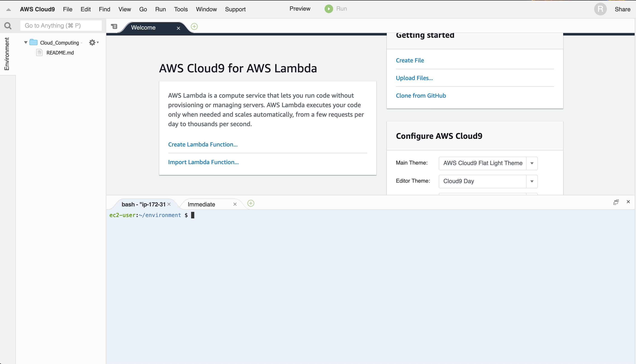
Task: Open the Support menu
Action: 235,9
